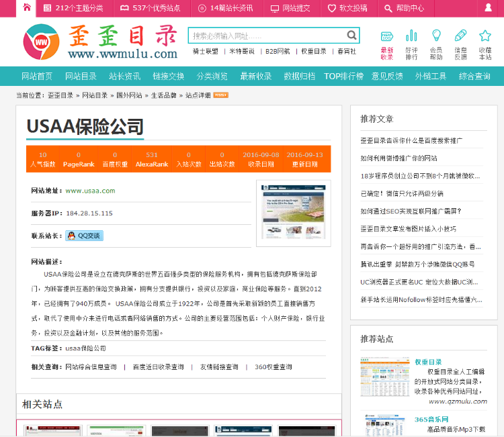Read article 如何利用微博推广你的网站

(398, 158)
